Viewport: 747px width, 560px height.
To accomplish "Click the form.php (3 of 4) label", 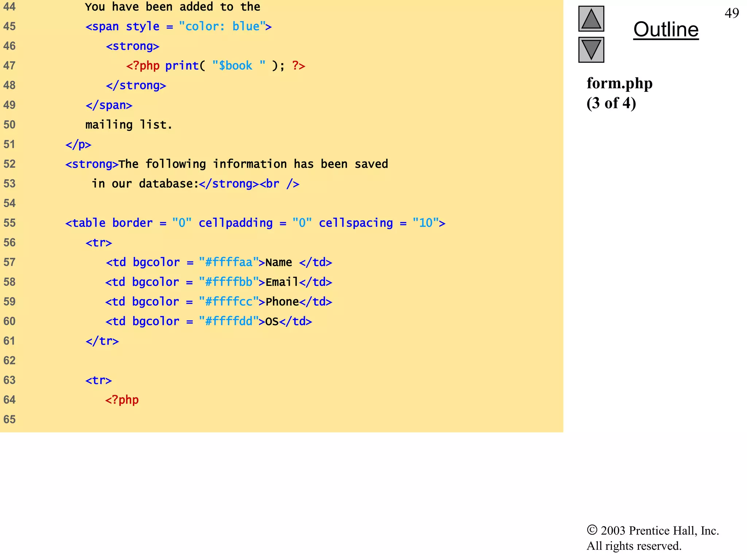I will [x=619, y=93].
